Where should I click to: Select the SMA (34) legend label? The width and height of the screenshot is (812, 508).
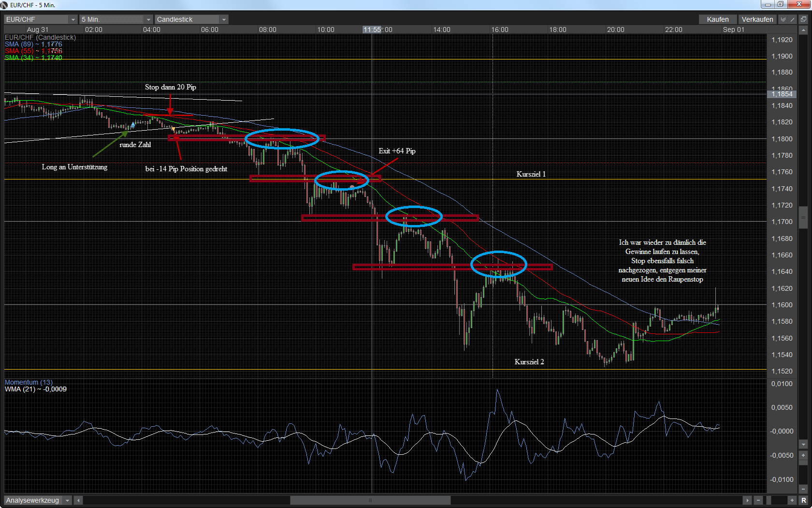click(33, 58)
